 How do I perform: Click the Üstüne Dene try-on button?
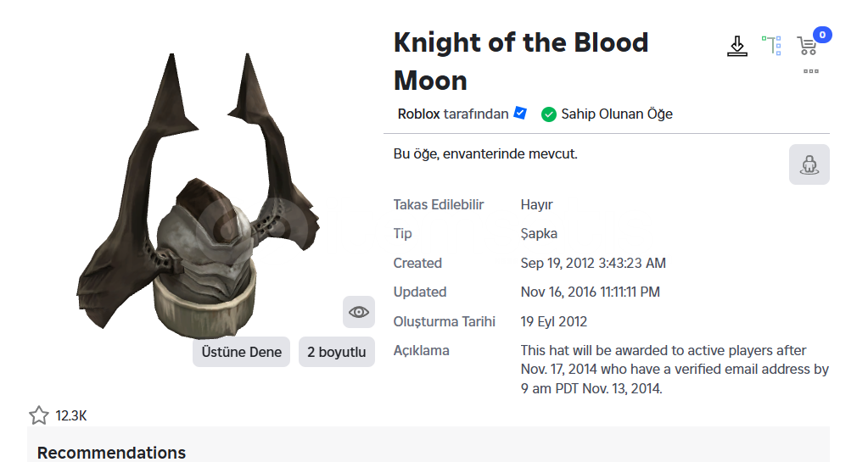click(x=241, y=352)
